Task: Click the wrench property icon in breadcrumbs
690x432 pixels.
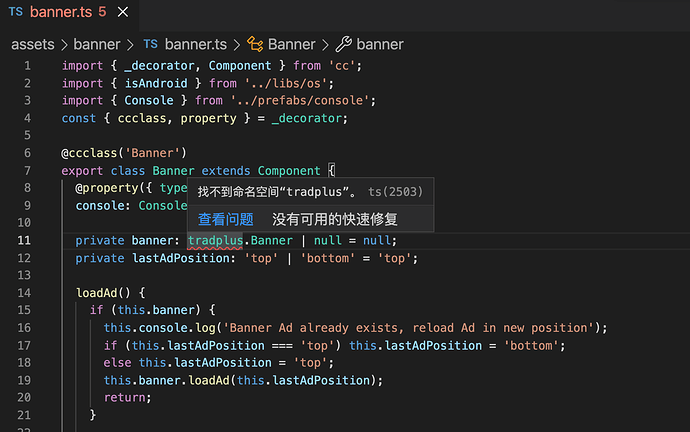Action: click(343, 44)
